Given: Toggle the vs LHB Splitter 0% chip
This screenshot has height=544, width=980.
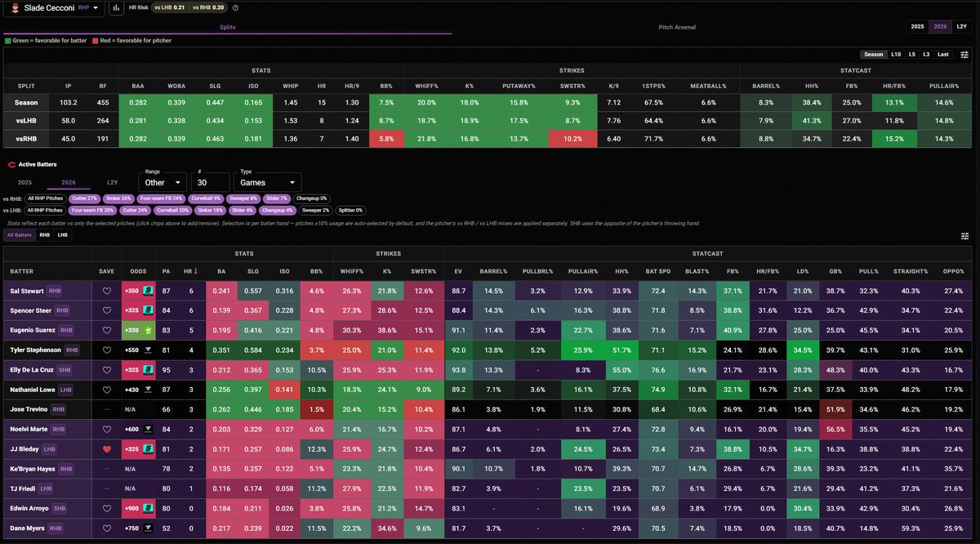Looking at the screenshot, I should point(350,210).
